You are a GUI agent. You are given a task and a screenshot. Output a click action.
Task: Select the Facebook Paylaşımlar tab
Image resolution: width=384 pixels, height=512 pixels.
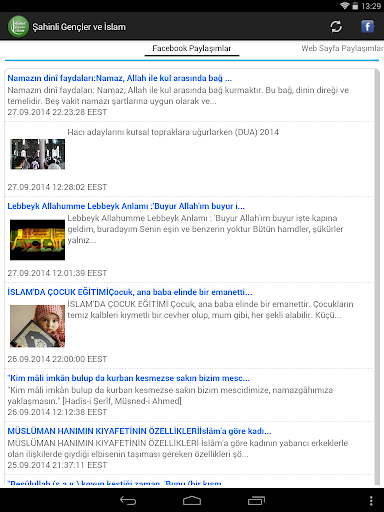coord(192,48)
